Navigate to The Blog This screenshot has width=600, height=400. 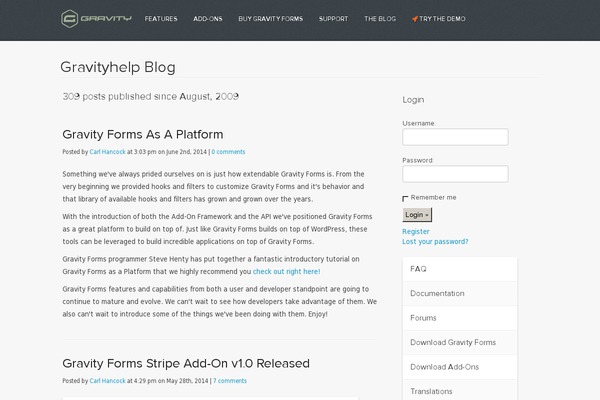[x=380, y=19]
